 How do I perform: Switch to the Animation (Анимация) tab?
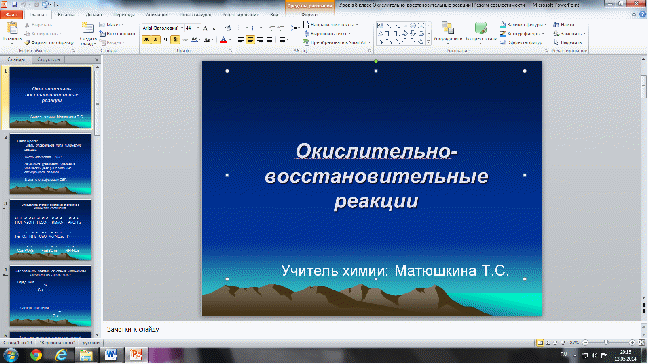(157, 14)
